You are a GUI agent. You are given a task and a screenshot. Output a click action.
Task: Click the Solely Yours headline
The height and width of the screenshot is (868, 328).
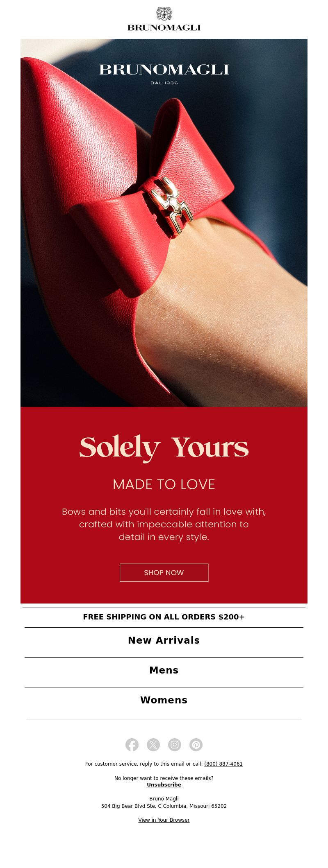coord(164,448)
